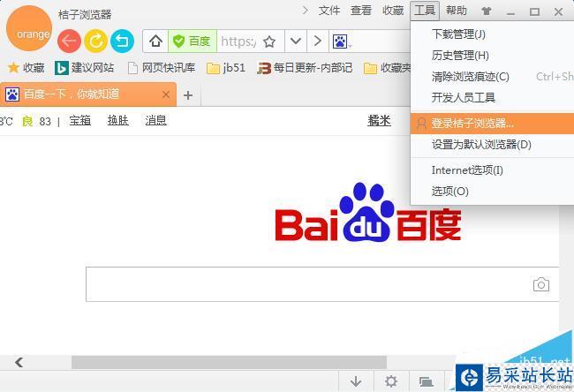Image resolution: width=574 pixels, height=392 pixels.
Task: Click 登录桔子浏览器... menu entry
Action: pyautogui.click(x=493, y=124)
